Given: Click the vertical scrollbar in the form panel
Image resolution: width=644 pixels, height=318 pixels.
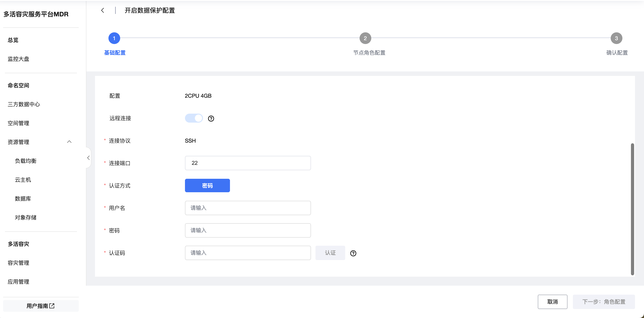Looking at the screenshot, I should tap(632, 209).
